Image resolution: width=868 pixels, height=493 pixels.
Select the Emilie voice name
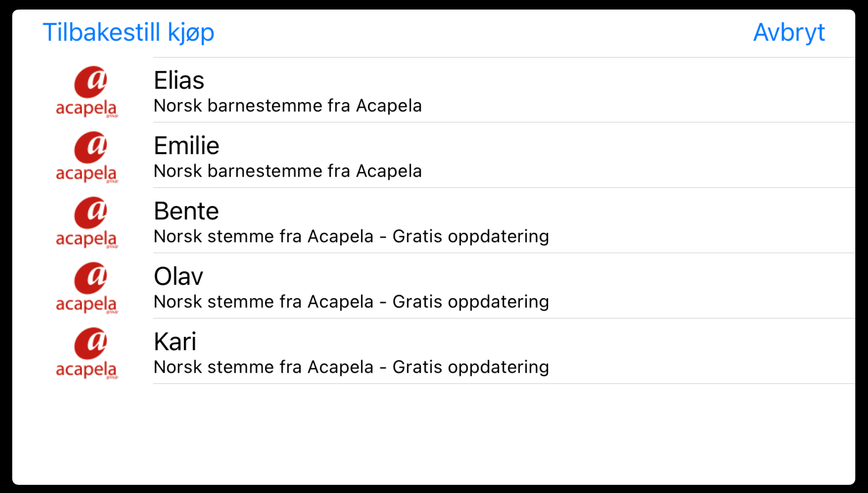[186, 146]
